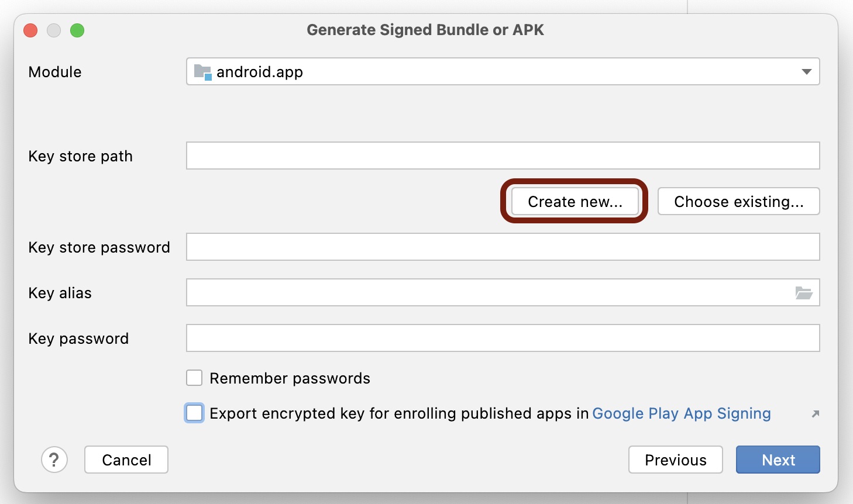Choose an existing keystore file
The height and width of the screenshot is (504, 853).
point(738,201)
